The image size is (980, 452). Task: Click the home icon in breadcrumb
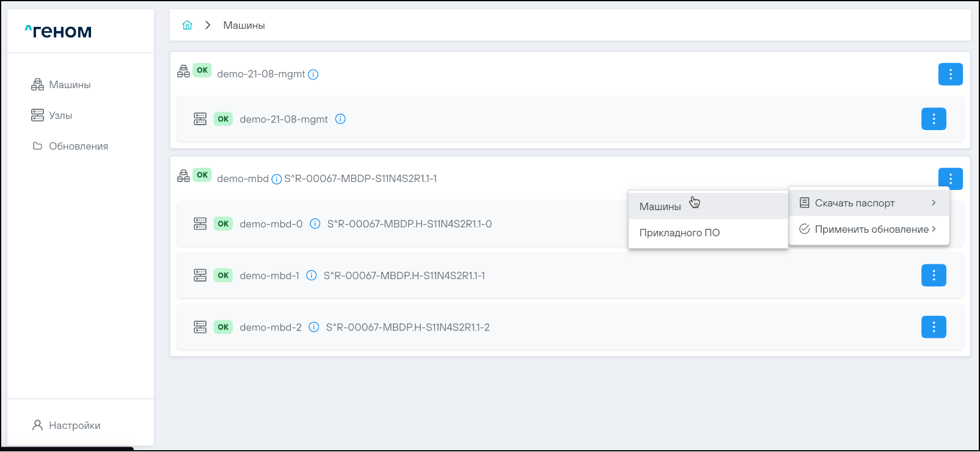pos(188,25)
